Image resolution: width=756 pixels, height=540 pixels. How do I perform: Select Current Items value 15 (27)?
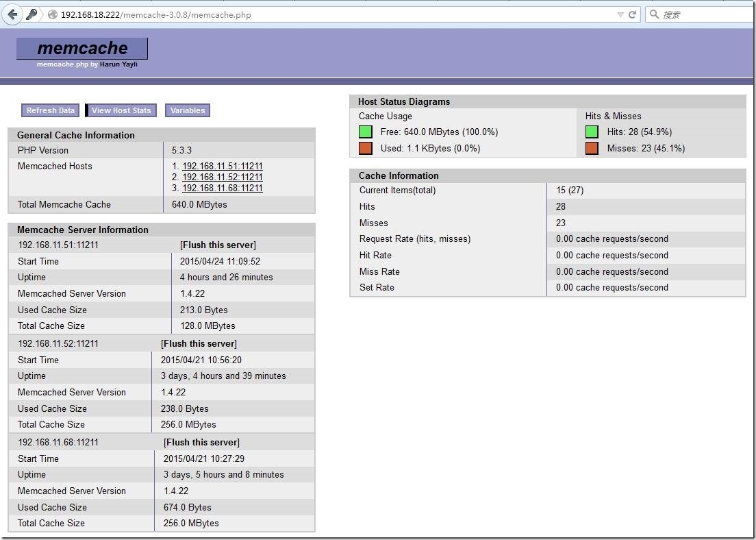(x=570, y=190)
